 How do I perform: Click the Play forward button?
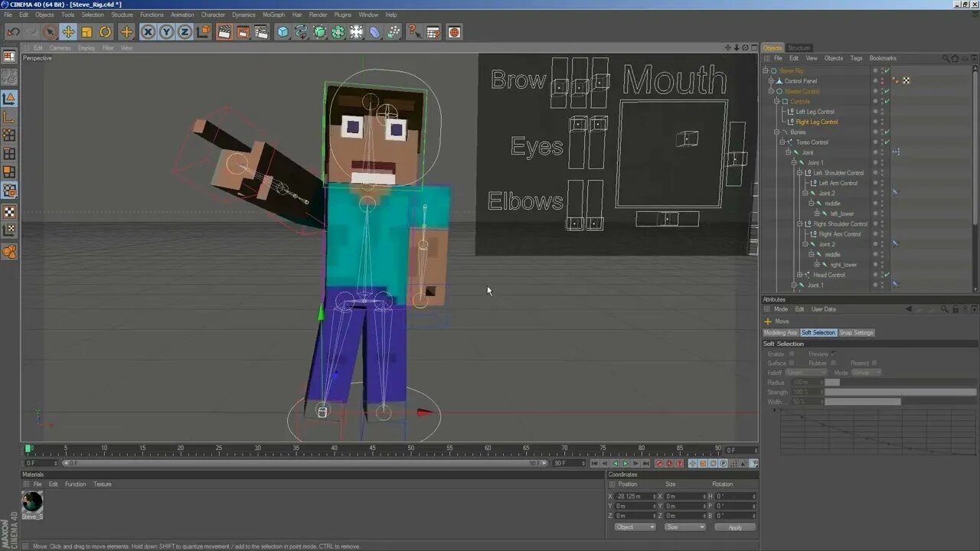(x=626, y=463)
